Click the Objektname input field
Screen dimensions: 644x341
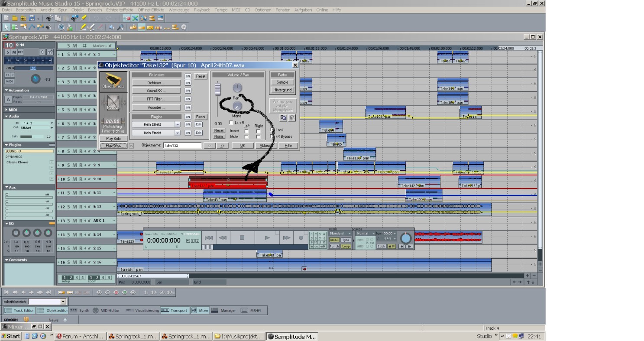[x=182, y=146]
